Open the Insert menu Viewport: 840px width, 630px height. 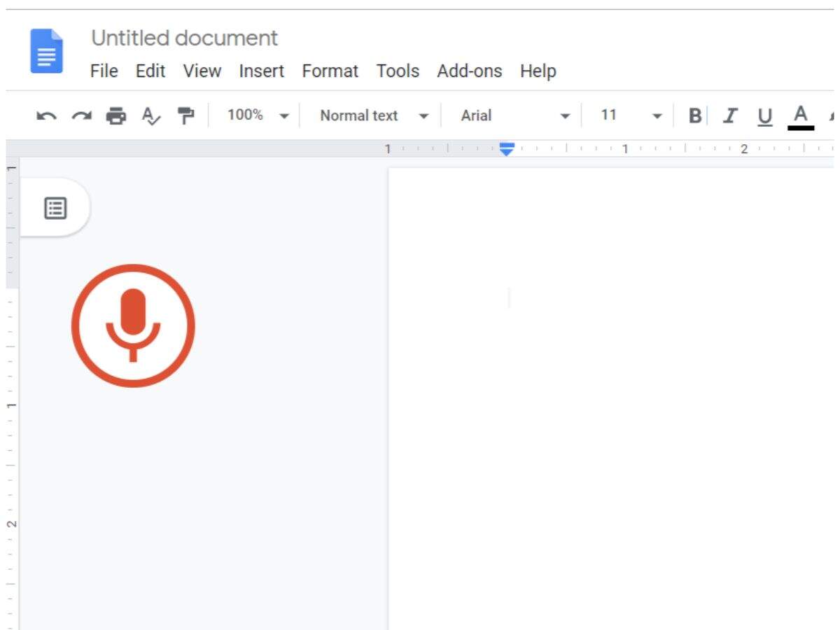pos(261,71)
